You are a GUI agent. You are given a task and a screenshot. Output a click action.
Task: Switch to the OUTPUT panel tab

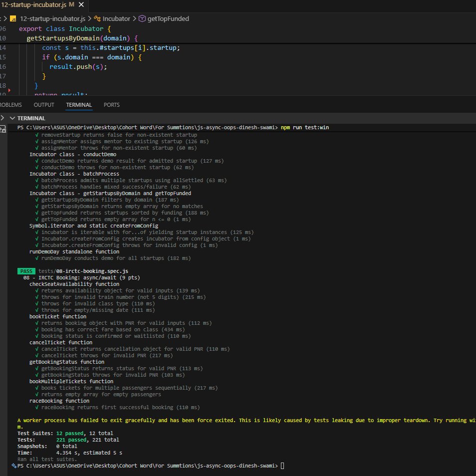44,105
